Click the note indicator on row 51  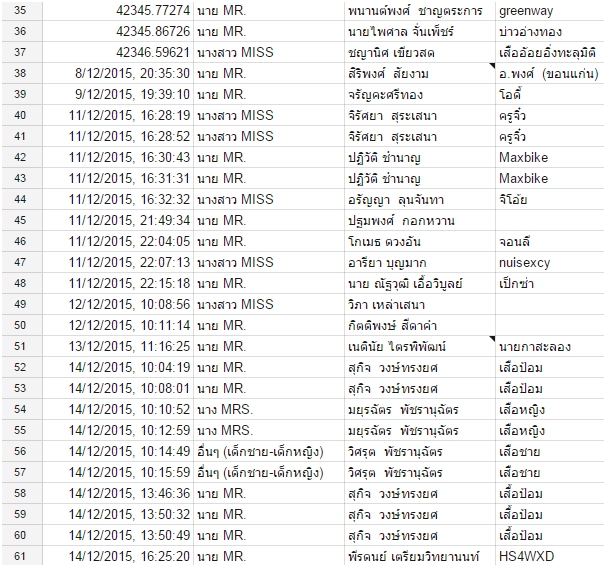tap(492, 339)
